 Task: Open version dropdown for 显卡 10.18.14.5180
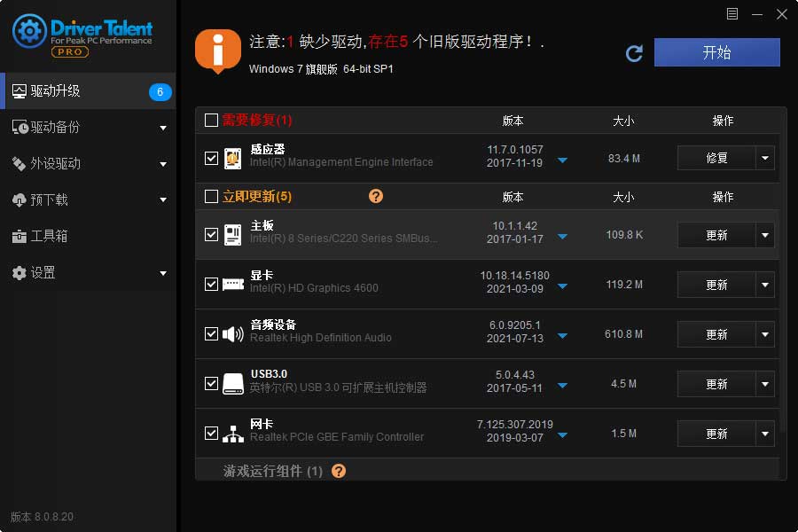point(562,286)
